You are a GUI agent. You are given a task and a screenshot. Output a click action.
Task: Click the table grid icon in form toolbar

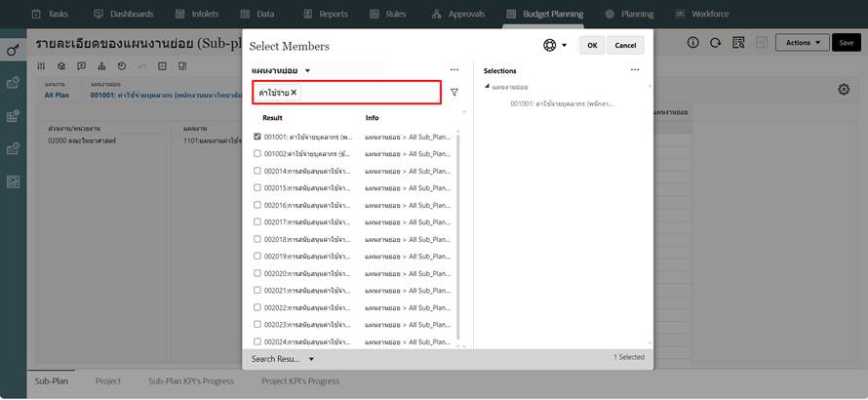click(x=162, y=66)
